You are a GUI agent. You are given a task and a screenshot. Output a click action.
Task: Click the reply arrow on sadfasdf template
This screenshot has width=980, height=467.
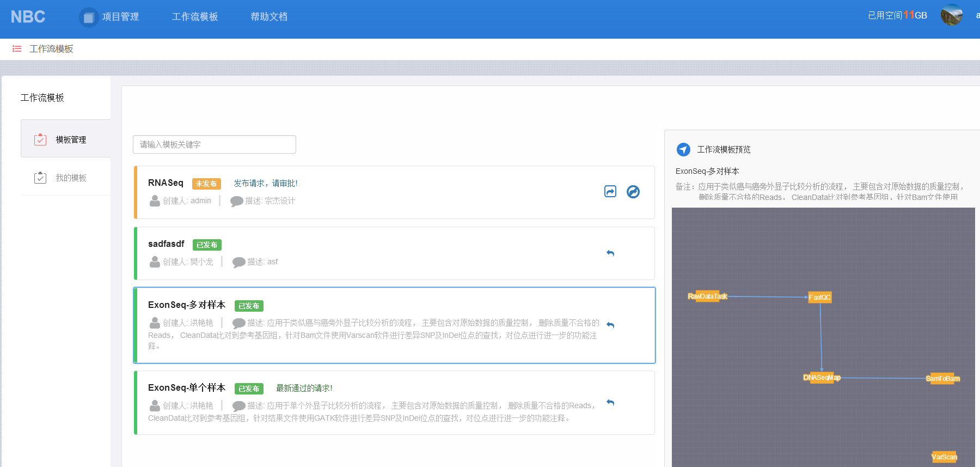click(x=610, y=253)
